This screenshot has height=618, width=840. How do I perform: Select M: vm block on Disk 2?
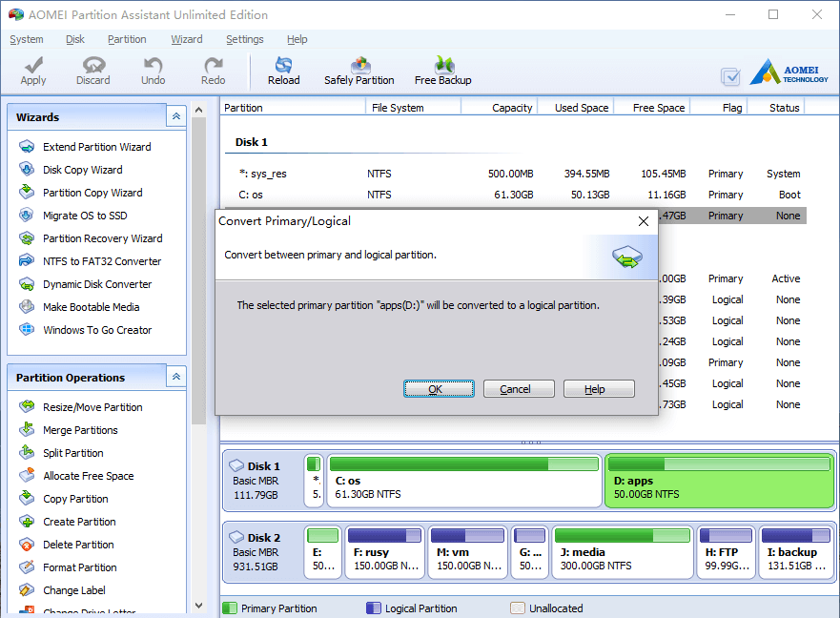[468, 552]
